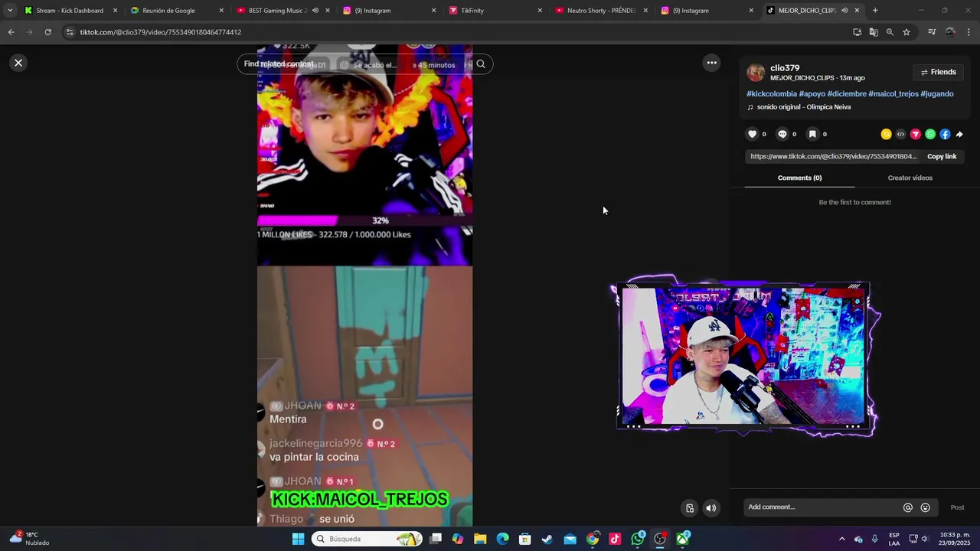The width and height of the screenshot is (980, 551).
Task: Send to friends with the red arrow icon
Action: [915, 134]
